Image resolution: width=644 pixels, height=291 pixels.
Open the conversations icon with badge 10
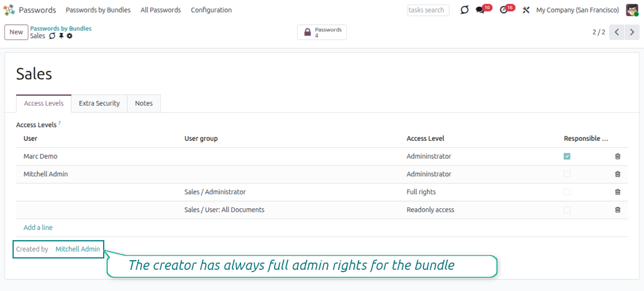coord(480,10)
